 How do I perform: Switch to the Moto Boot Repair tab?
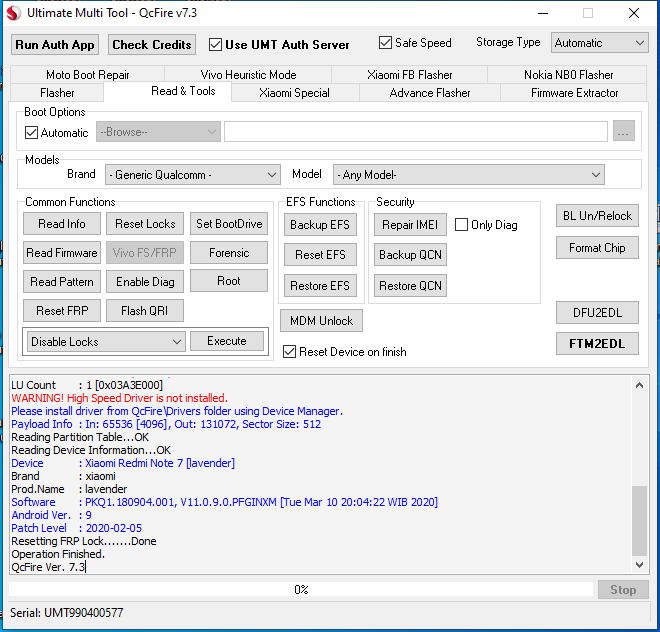coord(88,75)
